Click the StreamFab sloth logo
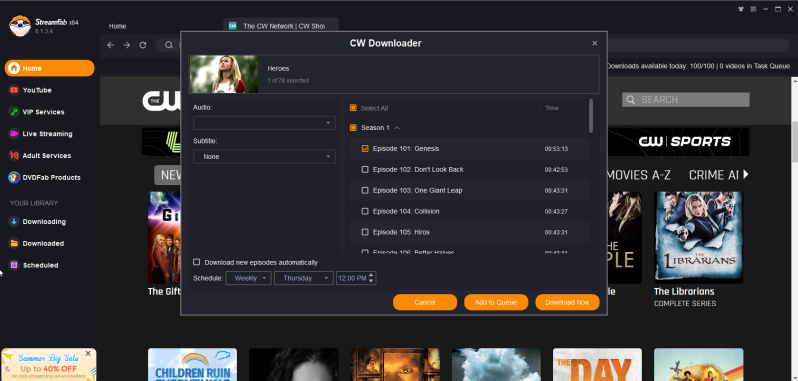798x381 pixels. [x=20, y=26]
